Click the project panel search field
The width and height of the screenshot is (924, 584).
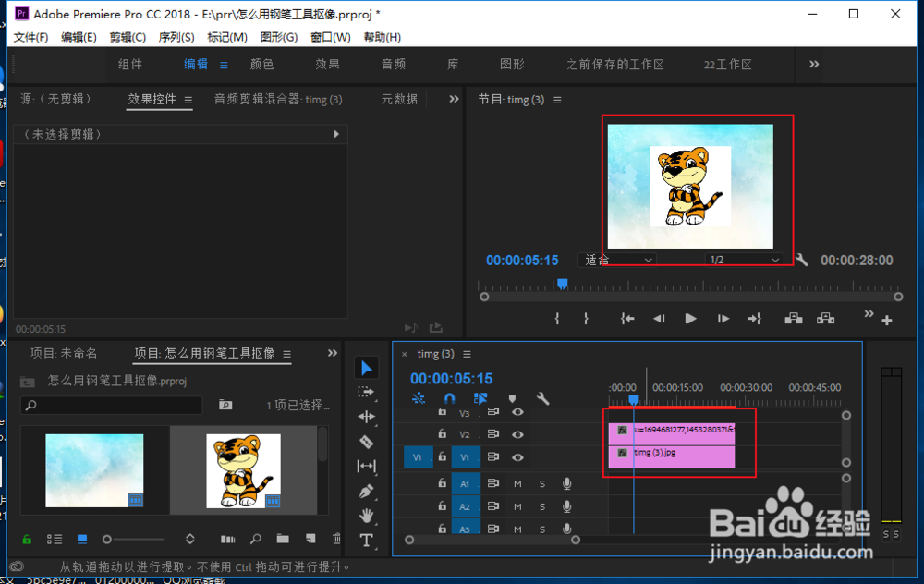(x=112, y=406)
